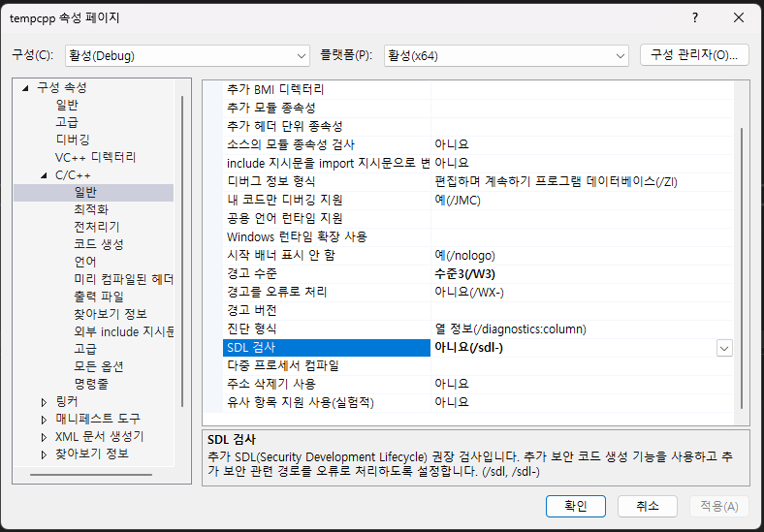Expand the bottom 찾아보기 정보 top-level node
Viewport: 764px width, 532px height.
[x=44, y=454]
